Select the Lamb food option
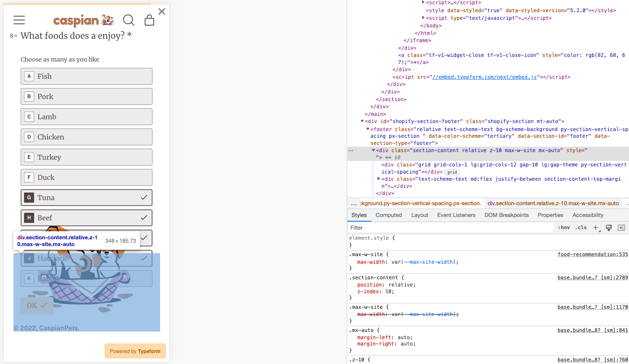 click(x=86, y=117)
